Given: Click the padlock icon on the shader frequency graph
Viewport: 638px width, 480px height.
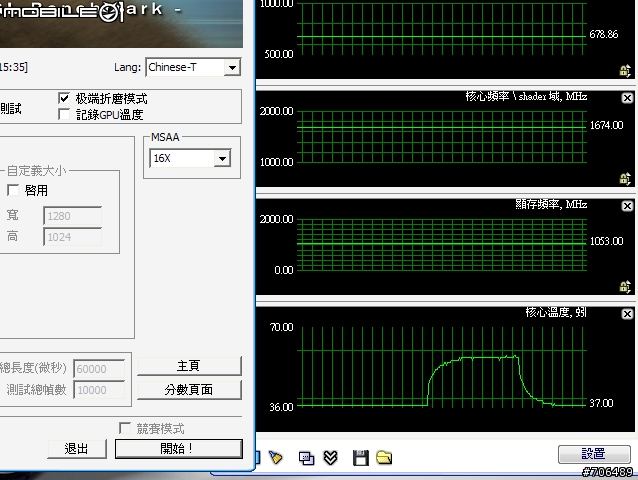Looking at the screenshot, I should tap(625, 179).
